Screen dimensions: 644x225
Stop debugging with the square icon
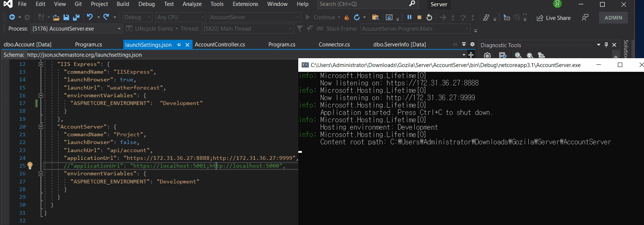(419, 17)
